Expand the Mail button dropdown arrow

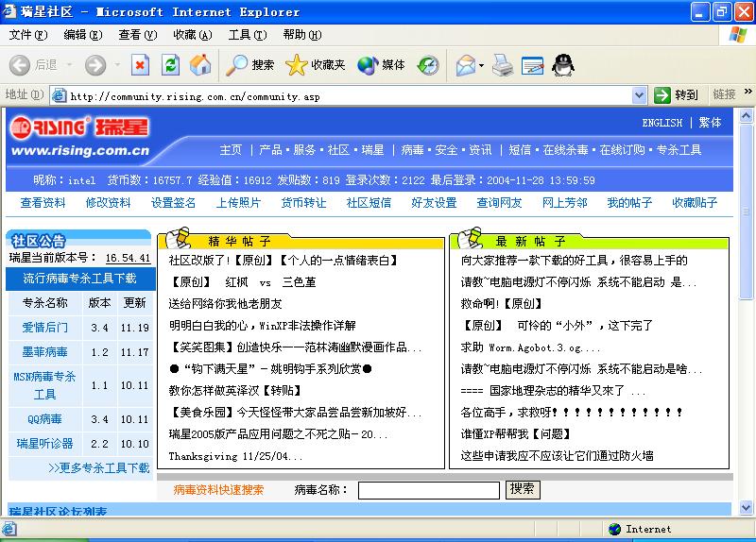(481, 64)
